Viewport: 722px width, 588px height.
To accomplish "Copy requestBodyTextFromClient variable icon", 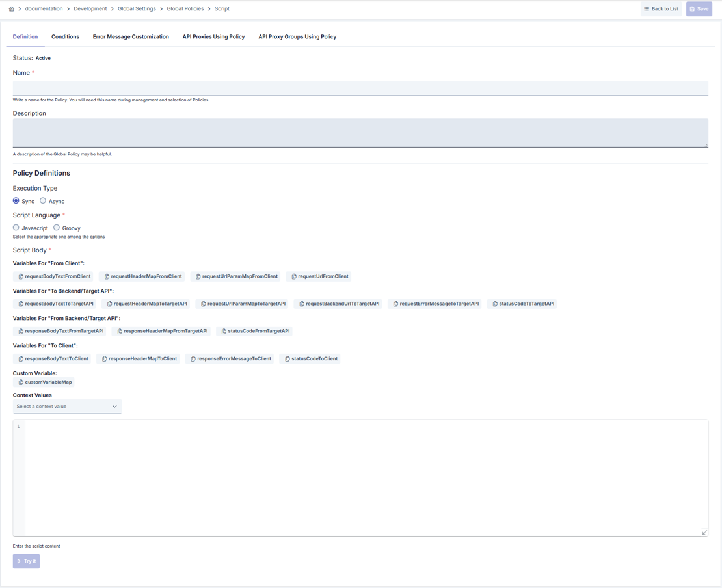I will tap(21, 276).
